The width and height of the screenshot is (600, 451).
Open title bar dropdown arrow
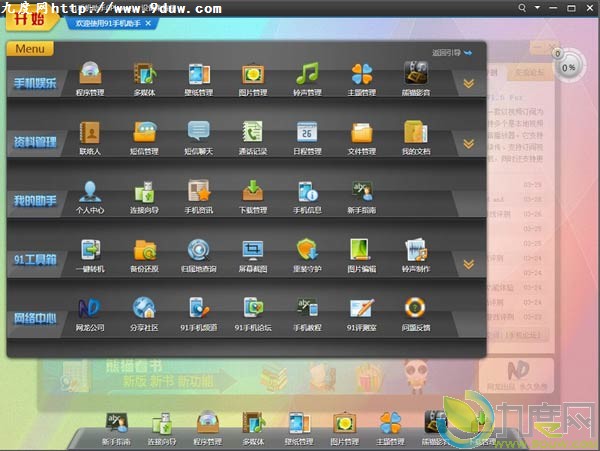537,7
